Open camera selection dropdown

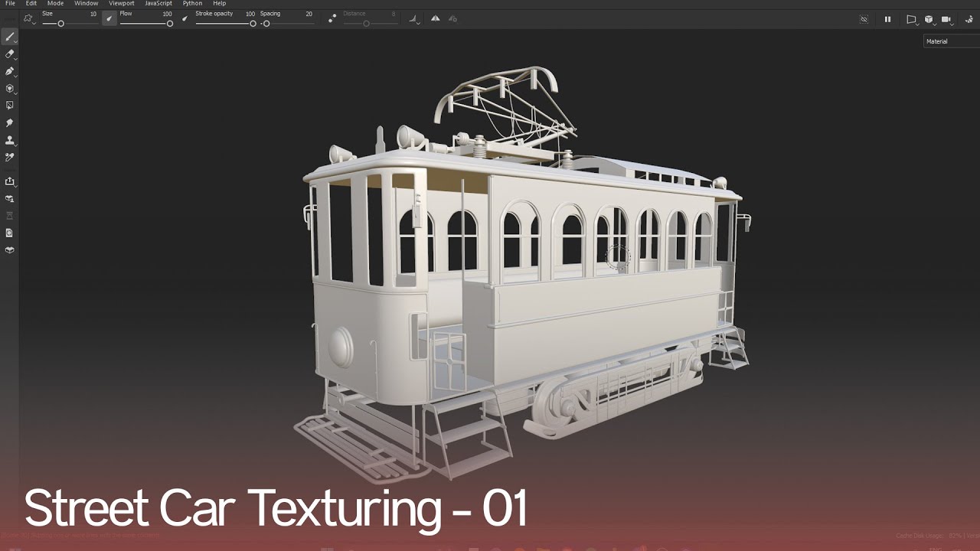[x=947, y=19]
